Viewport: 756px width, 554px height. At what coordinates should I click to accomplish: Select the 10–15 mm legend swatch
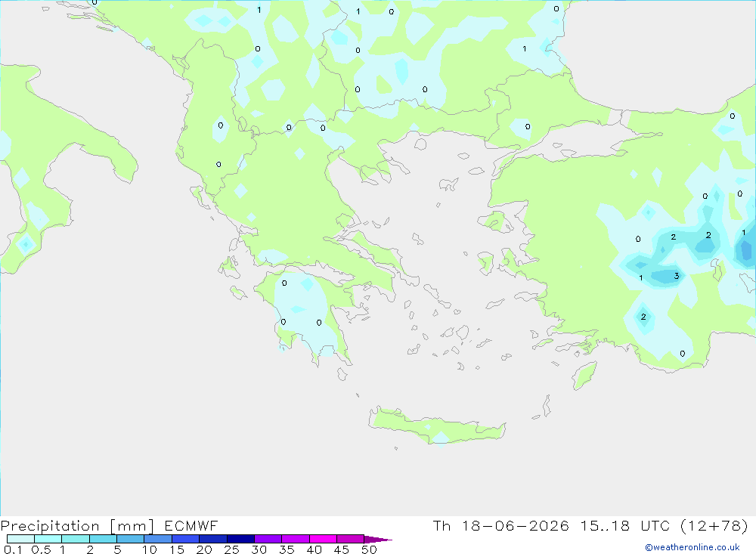pos(158,539)
